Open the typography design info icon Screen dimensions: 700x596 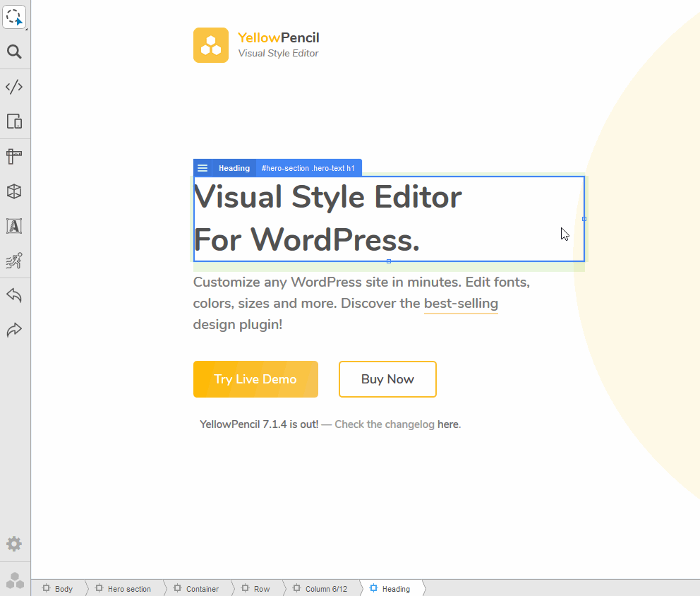(x=14, y=226)
